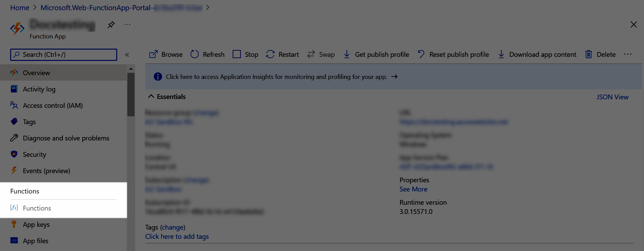Click the Diagnose wrench icon
Screen dimensions: 644x251
click(14, 138)
